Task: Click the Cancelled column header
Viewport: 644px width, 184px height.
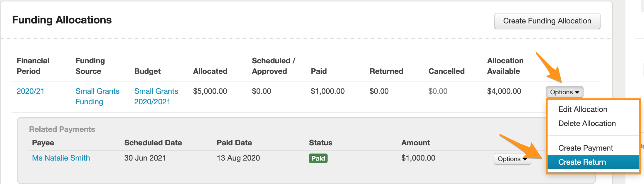Action: click(x=446, y=71)
